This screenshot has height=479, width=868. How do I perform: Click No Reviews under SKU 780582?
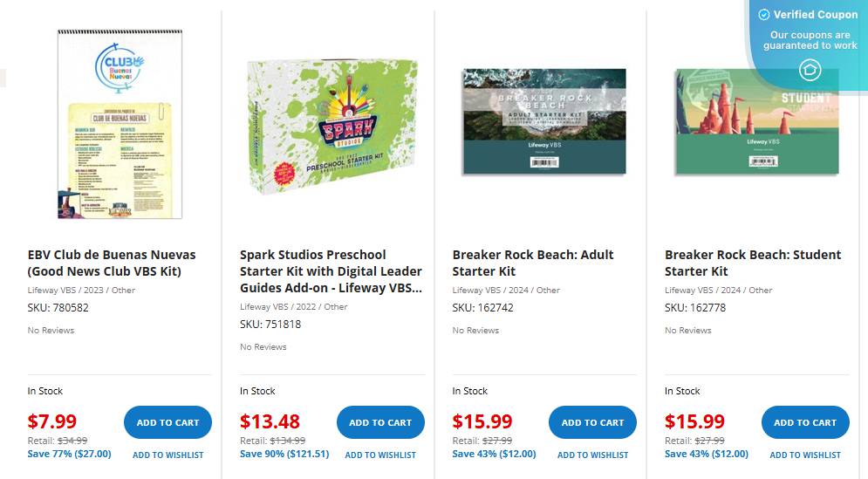pos(51,330)
